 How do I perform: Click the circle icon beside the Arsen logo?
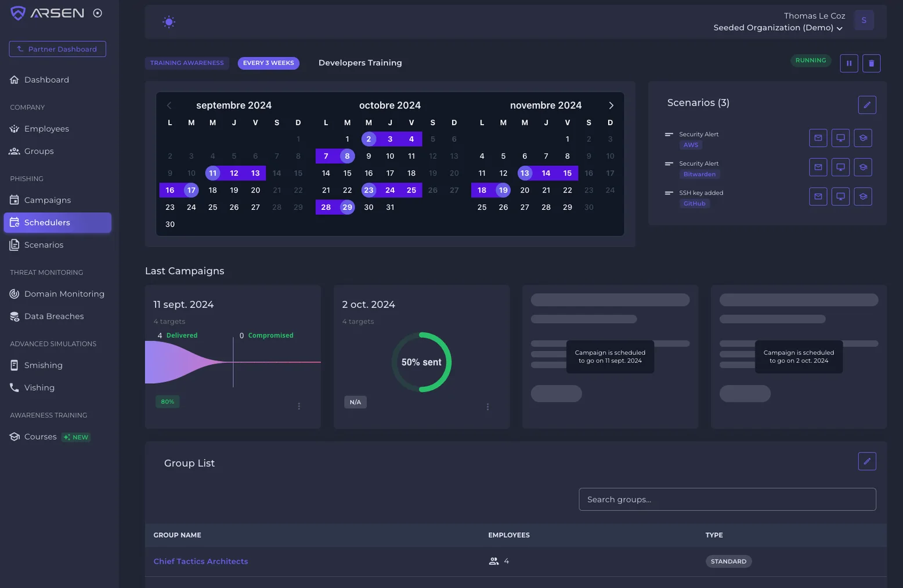97,13
